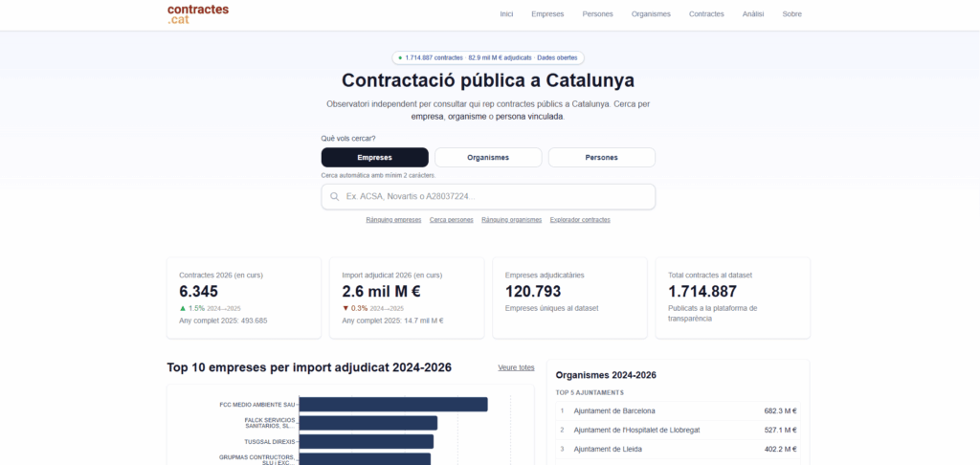Follow the Rànquing organismes link

511,220
